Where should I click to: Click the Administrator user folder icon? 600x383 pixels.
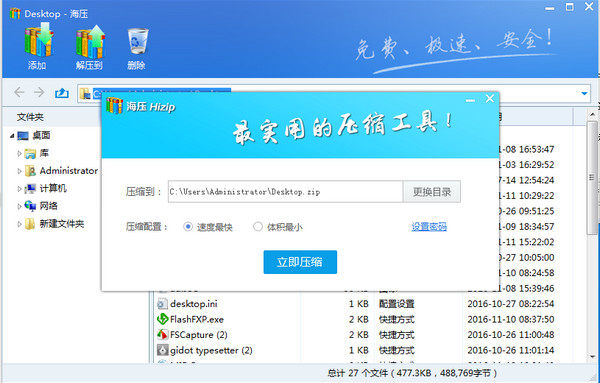pos(30,171)
